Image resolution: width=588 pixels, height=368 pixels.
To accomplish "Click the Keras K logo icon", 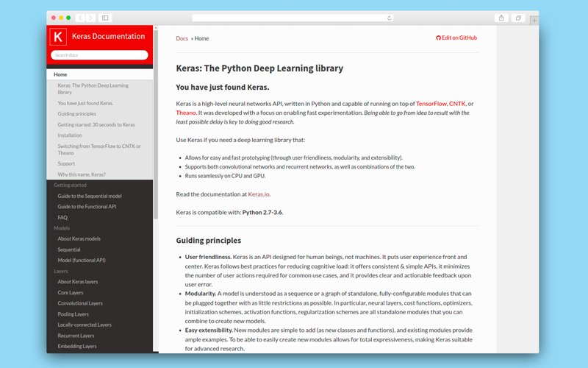I will click(58, 36).
